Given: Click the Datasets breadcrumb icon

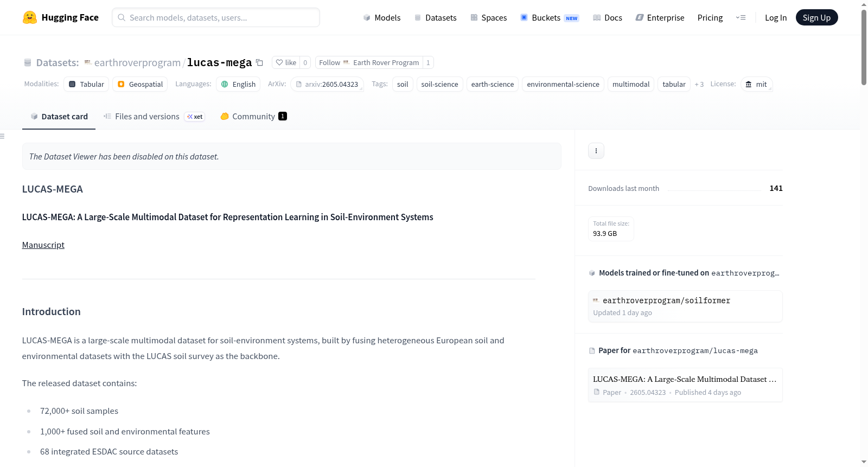Looking at the screenshot, I should pyautogui.click(x=28, y=62).
